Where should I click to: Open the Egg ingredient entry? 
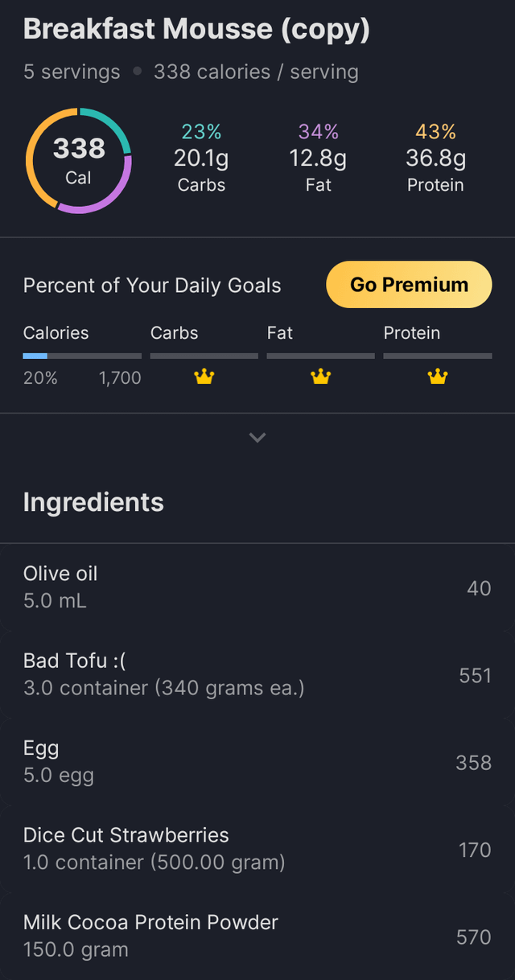pyautogui.click(x=257, y=761)
